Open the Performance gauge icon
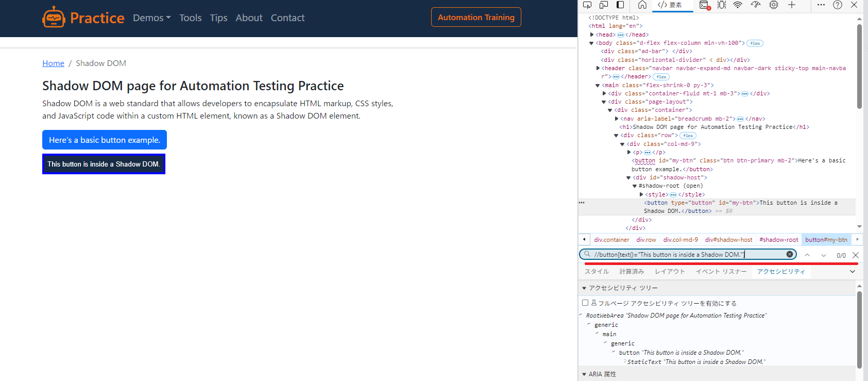Viewport: 868px width, 381px height. click(756, 5)
